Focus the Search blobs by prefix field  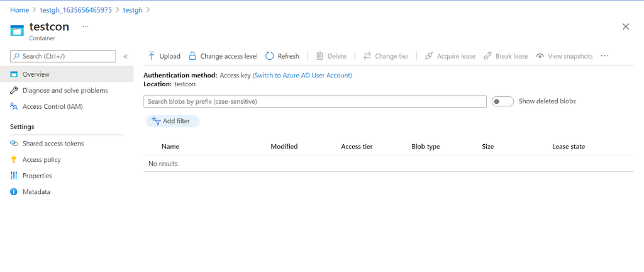[x=315, y=101]
